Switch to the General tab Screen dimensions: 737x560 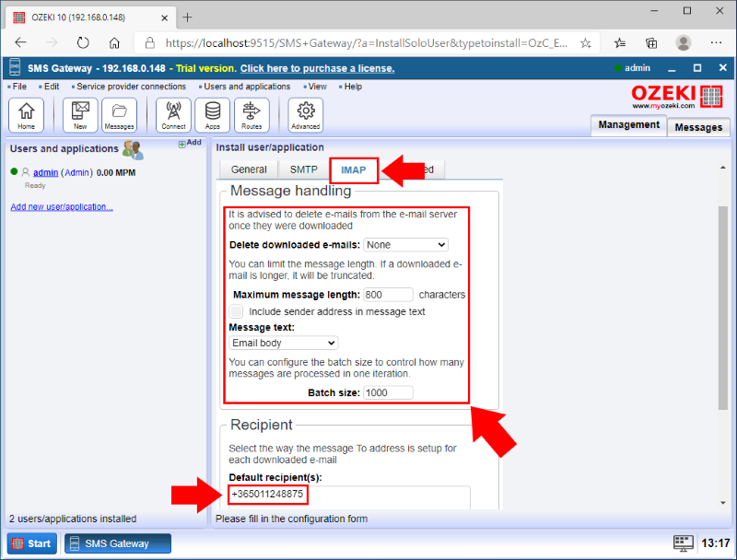pos(249,169)
